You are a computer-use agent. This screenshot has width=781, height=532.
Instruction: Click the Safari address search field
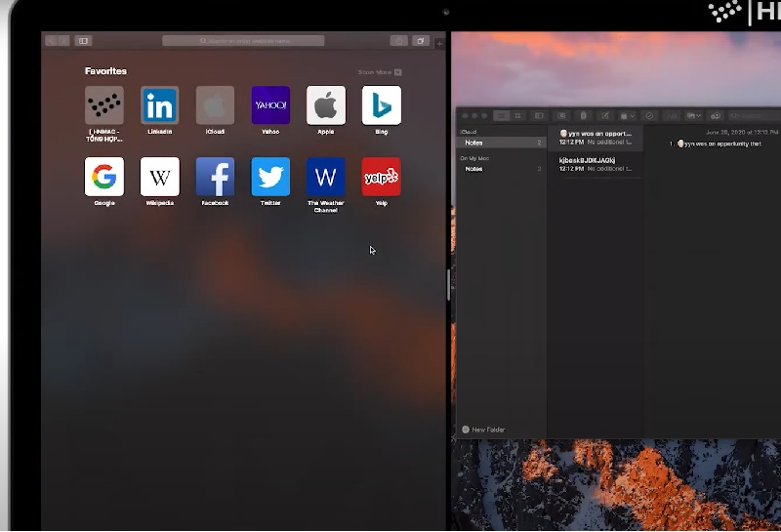pyautogui.click(x=243, y=41)
